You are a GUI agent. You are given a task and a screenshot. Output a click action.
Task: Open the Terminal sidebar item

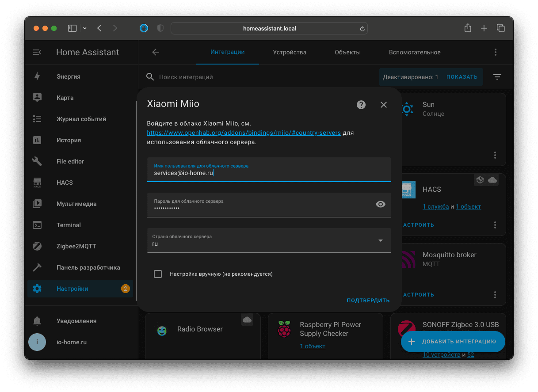[x=69, y=225]
